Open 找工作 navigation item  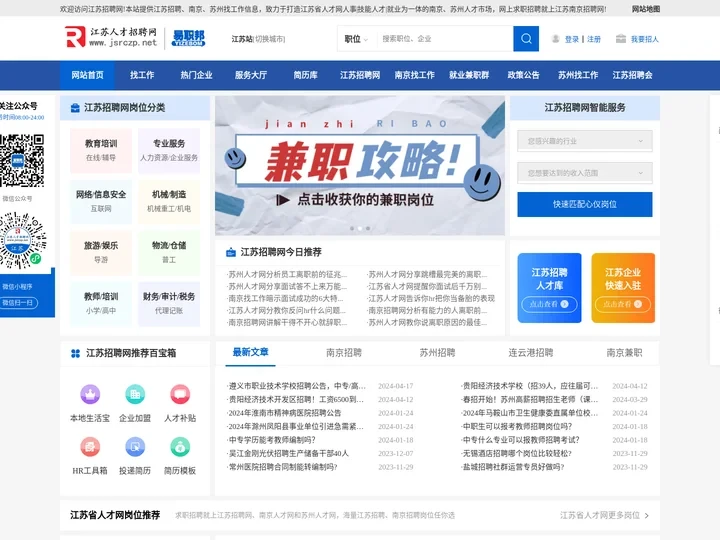(142, 75)
